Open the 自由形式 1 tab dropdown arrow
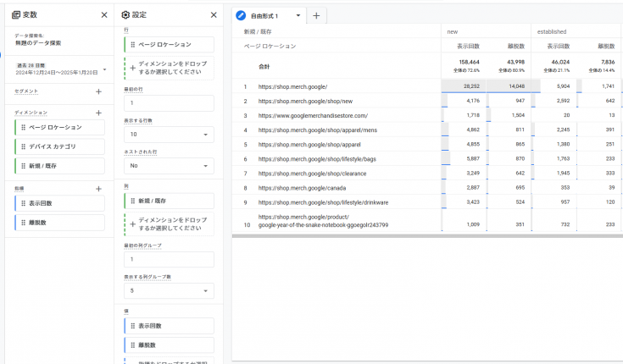The image size is (623, 364). [298, 16]
